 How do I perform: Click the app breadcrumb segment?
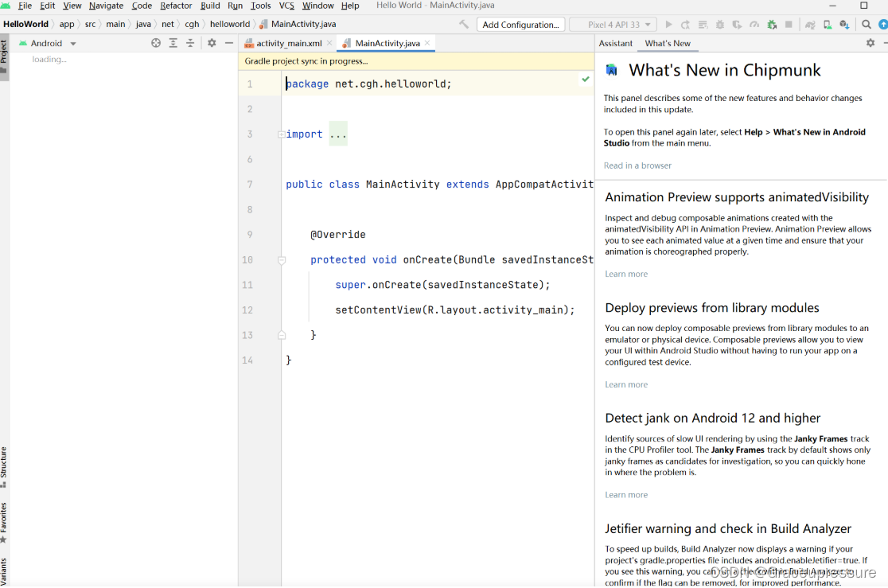(x=66, y=25)
